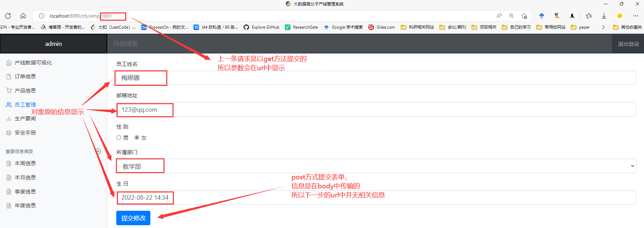The image size is (644, 228).
Task: Open 产线数据可视化 in the sidebar
Action: (x=33, y=63)
